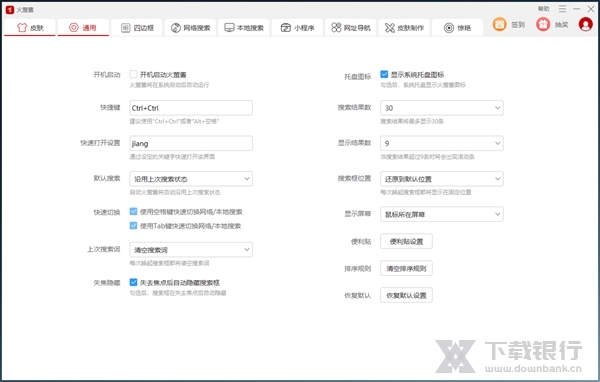Open the 显示结果数 dropdown showing 9
600x382 pixels.
click(442, 143)
